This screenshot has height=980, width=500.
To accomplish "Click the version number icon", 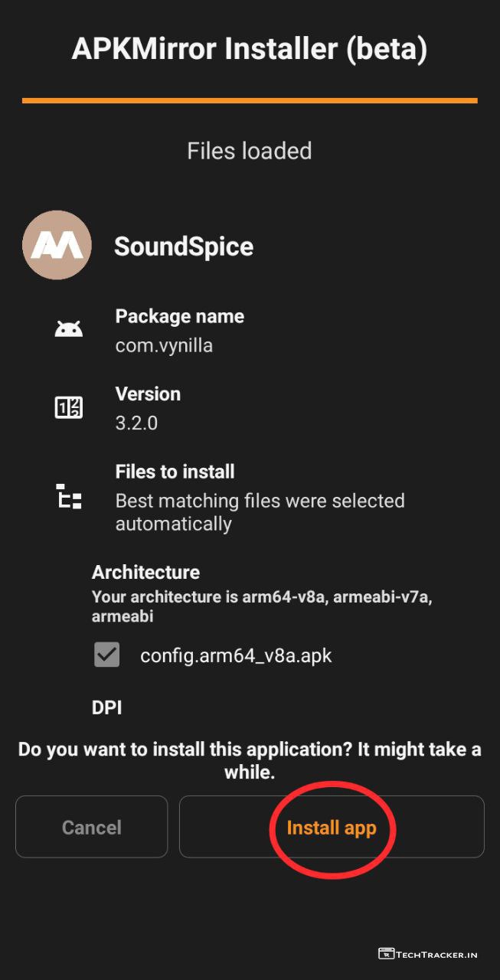I will pyautogui.click(x=69, y=407).
